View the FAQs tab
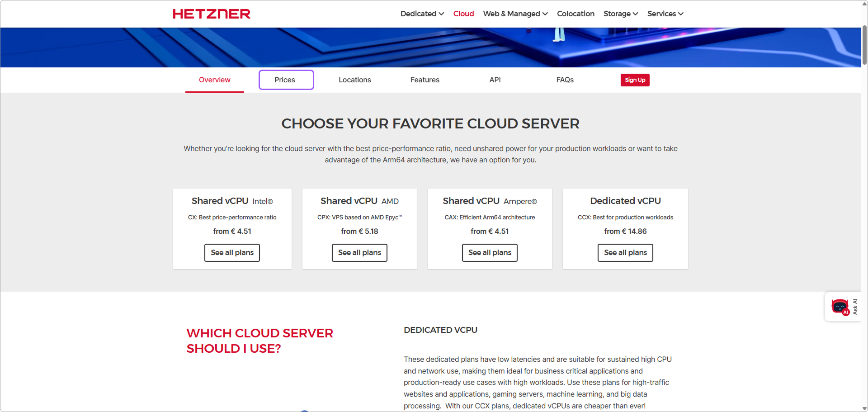Screen dimensions: 868x412 pos(565,80)
